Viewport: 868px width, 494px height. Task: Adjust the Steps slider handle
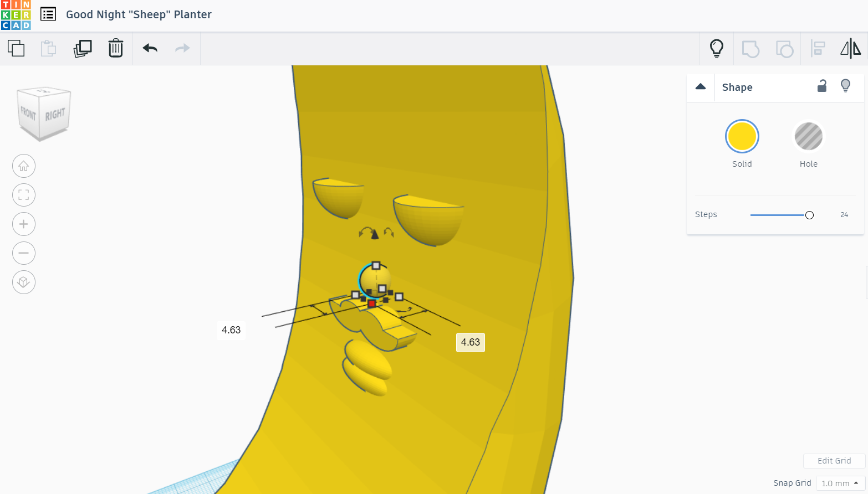pyautogui.click(x=809, y=215)
